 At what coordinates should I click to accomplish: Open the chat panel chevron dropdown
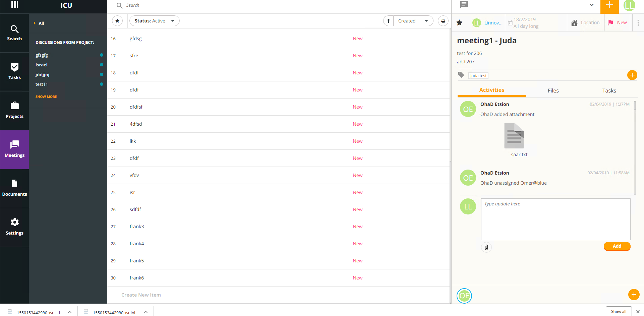click(592, 5)
